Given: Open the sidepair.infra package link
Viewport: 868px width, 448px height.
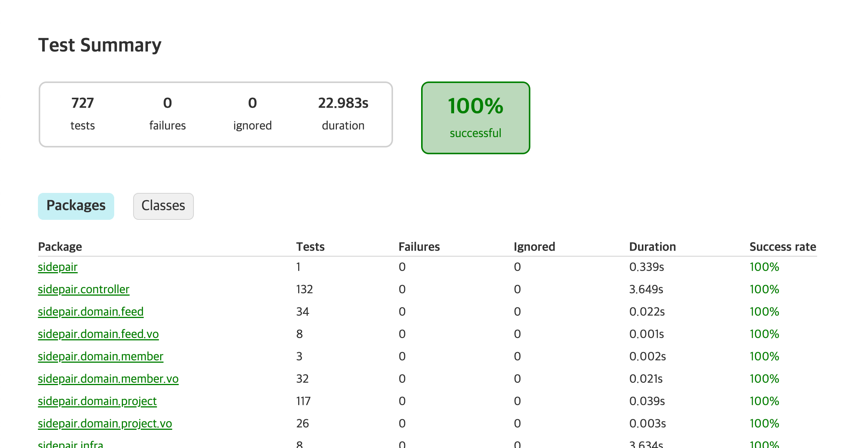Looking at the screenshot, I should tap(71, 444).
